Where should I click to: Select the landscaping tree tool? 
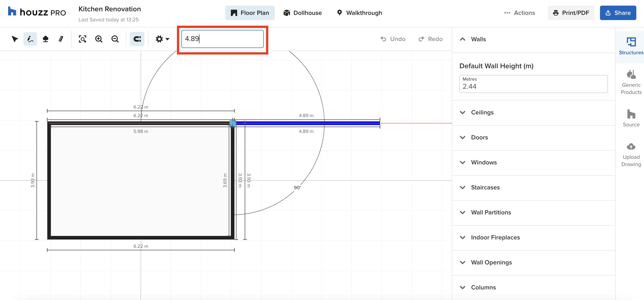[x=46, y=39]
